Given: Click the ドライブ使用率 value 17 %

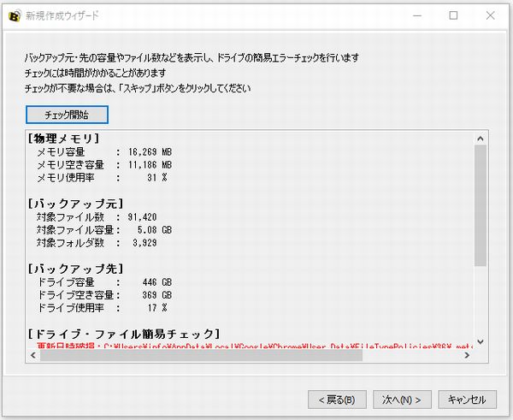Looking at the screenshot, I should (x=157, y=308).
